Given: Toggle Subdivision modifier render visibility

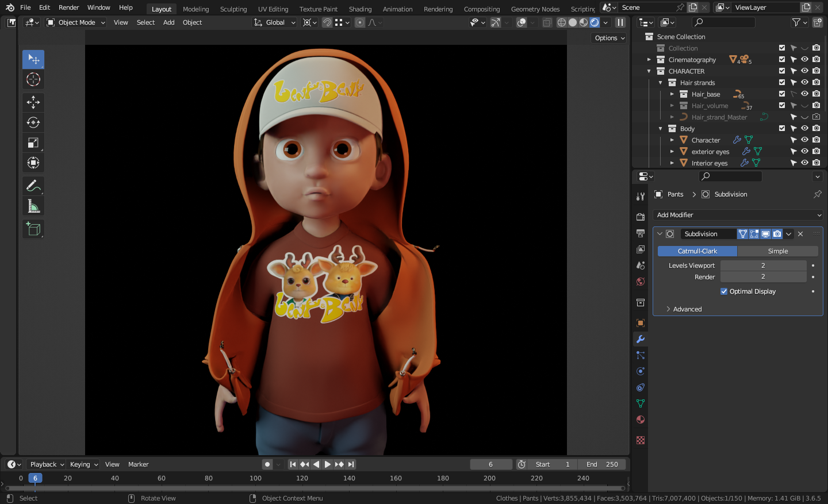Looking at the screenshot, I should 777,234.
